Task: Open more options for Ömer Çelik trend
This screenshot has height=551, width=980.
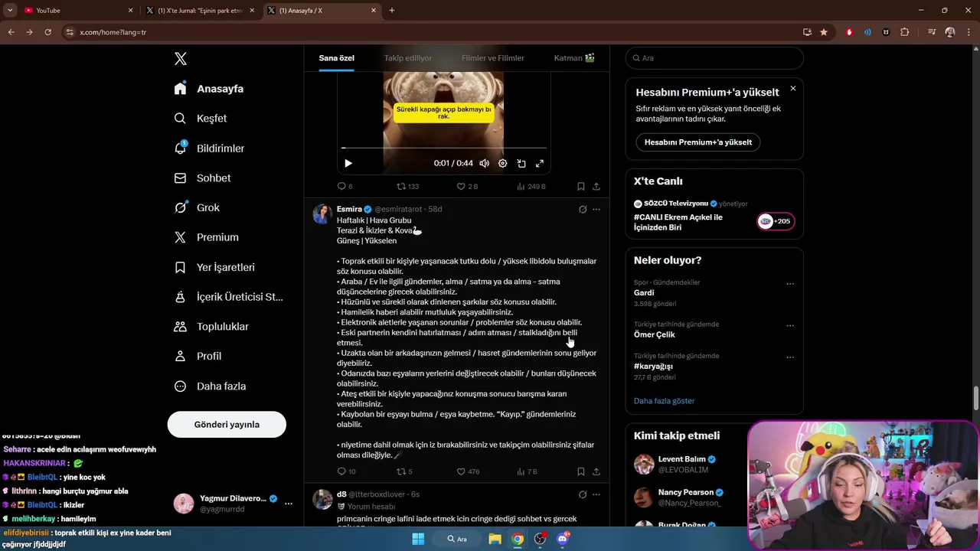Action: pyautogui.click(x=790, y=325)
